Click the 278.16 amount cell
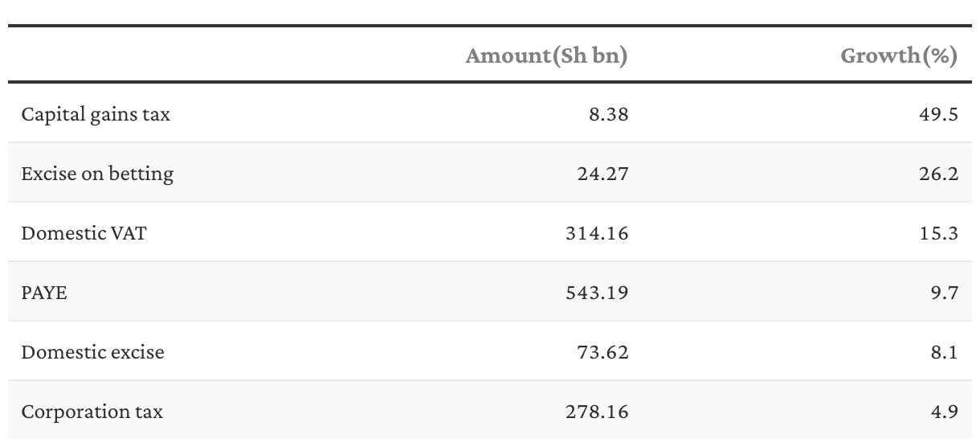Image resolution: width=980 pixels, height=447 pixels. pyautogui.click(x=597, y=412)
